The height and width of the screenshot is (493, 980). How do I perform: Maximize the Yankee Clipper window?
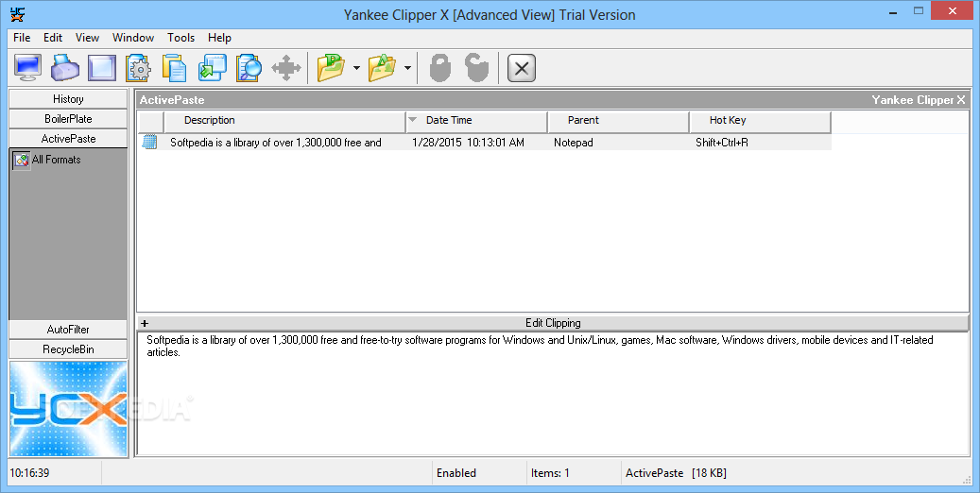919,10
